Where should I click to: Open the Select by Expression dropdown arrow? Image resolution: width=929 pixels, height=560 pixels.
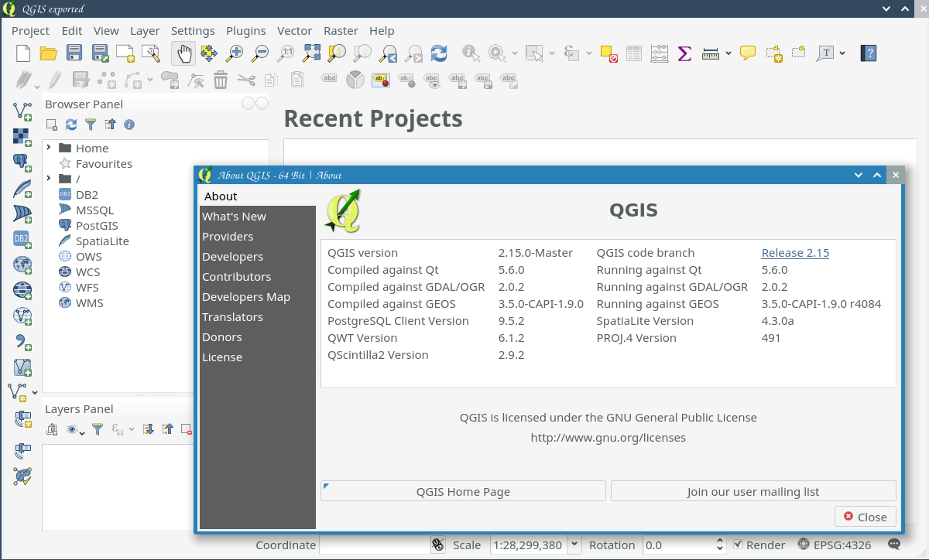[x=589, y=53]
